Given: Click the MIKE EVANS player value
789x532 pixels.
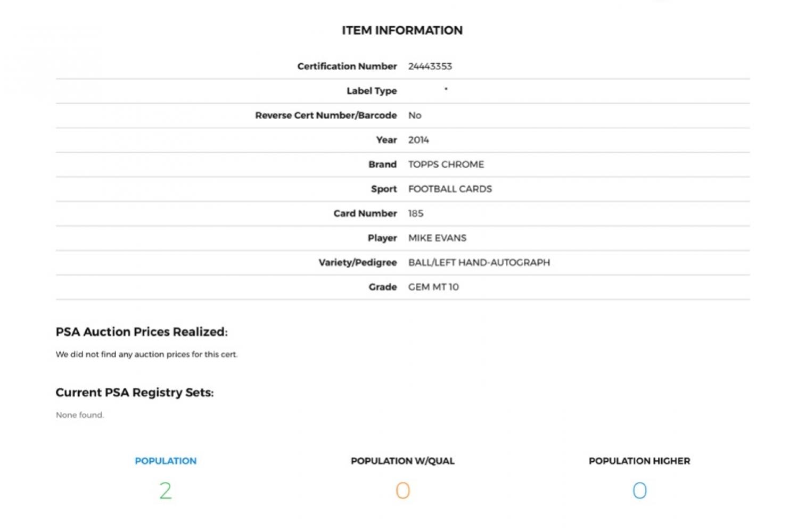Looking at the screenshot, I should pos(437,238).
